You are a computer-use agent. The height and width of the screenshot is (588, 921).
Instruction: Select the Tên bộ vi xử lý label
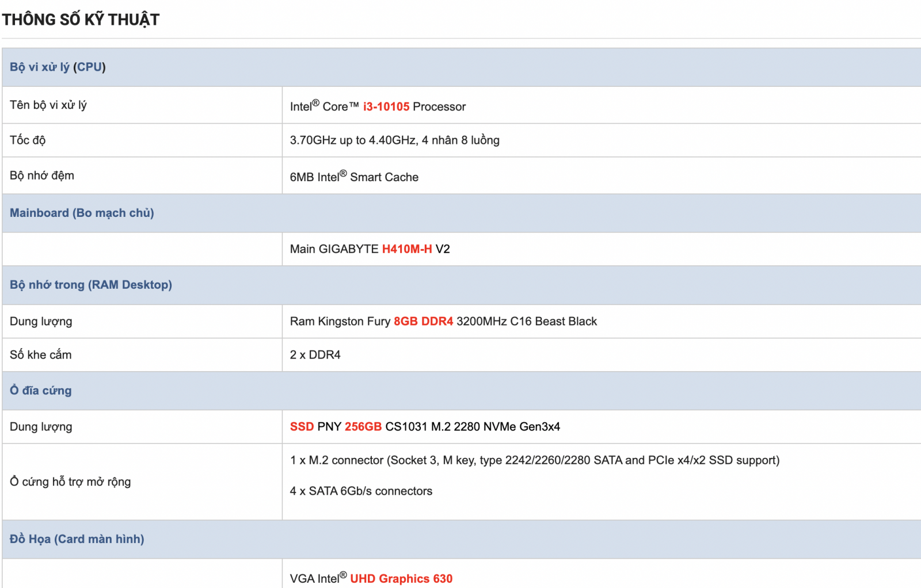click(x=48, y=105)
